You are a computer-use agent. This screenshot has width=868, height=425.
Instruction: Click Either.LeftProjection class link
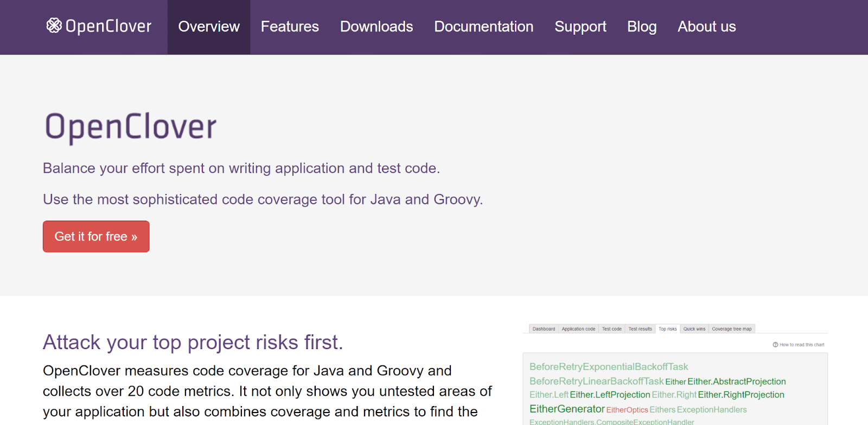point(610,395)
